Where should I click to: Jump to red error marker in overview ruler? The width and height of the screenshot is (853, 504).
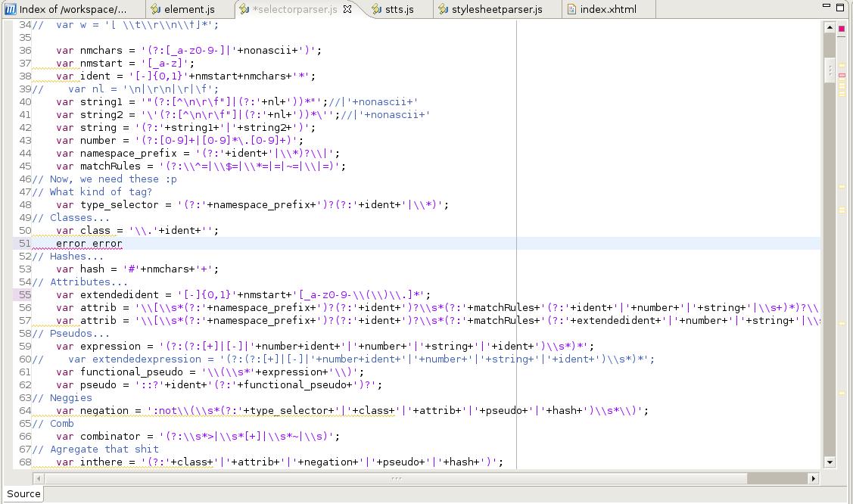(842, 75)
